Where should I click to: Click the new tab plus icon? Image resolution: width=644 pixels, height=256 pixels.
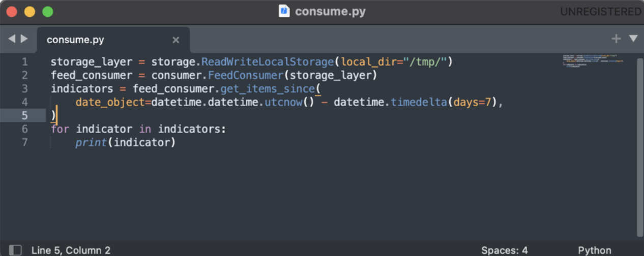pos(616,39)
